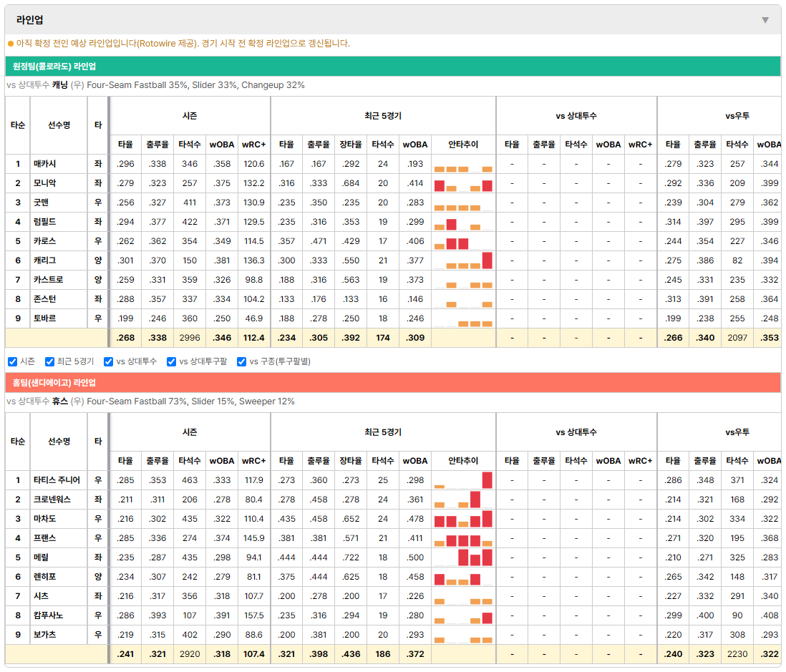The image size is (786, 672).
Task: Click 프랜스's hit trend bar chart
Action: pyautogui.click(x=463, y=538)
